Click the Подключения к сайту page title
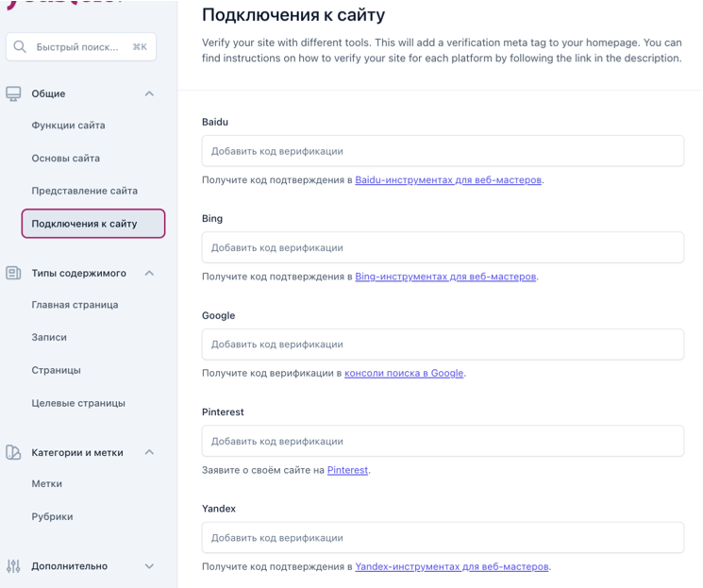Screen dimensions: 703x588 point(293,15)
